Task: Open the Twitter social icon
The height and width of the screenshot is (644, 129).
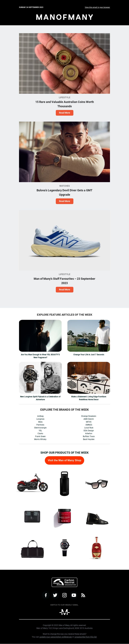Action: coord(55,595)
